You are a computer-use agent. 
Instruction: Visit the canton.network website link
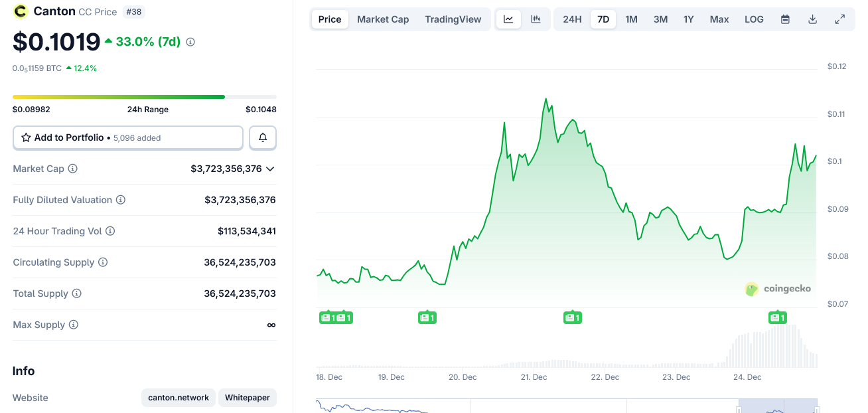[178, 397]
